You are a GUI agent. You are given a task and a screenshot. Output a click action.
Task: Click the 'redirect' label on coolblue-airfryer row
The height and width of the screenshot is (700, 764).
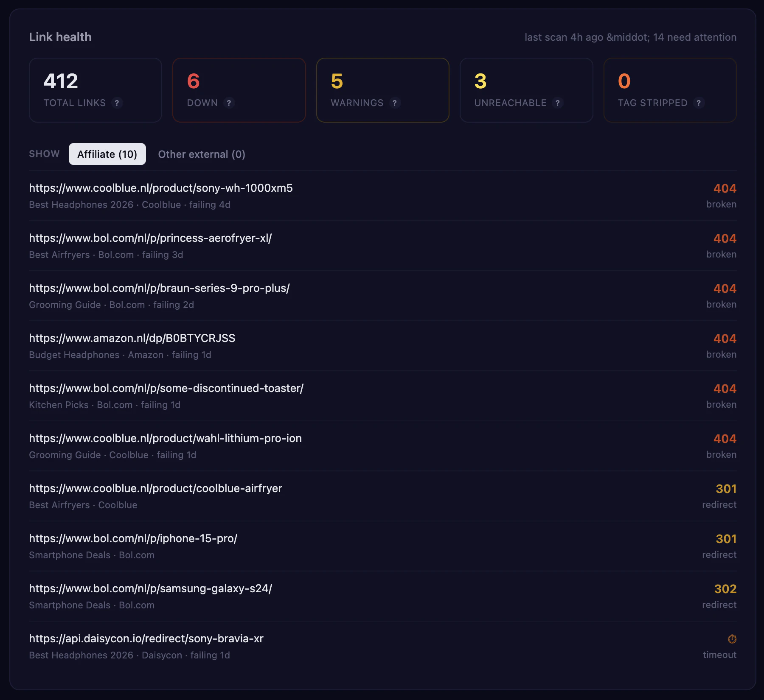tap(719, 504)
